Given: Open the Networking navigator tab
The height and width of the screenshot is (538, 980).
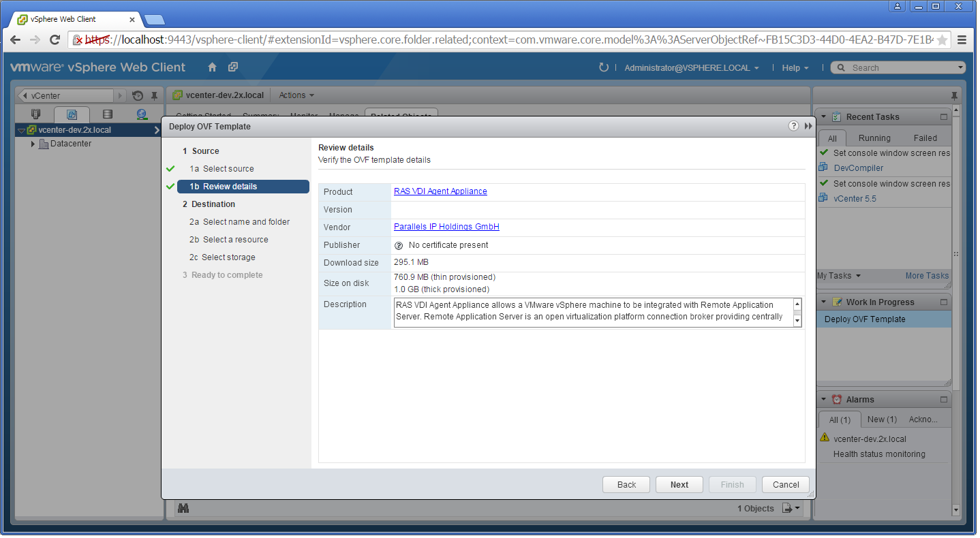Looking at the screenshot, I should point(142,114).
